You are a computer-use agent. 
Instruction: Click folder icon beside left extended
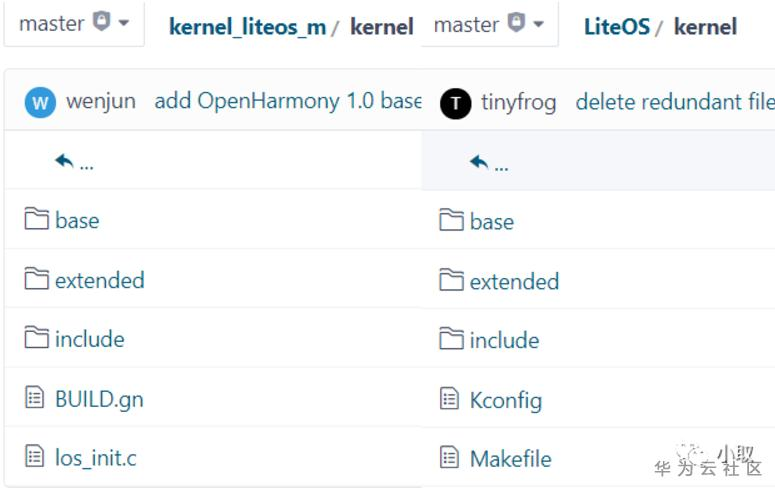point(37,280)
